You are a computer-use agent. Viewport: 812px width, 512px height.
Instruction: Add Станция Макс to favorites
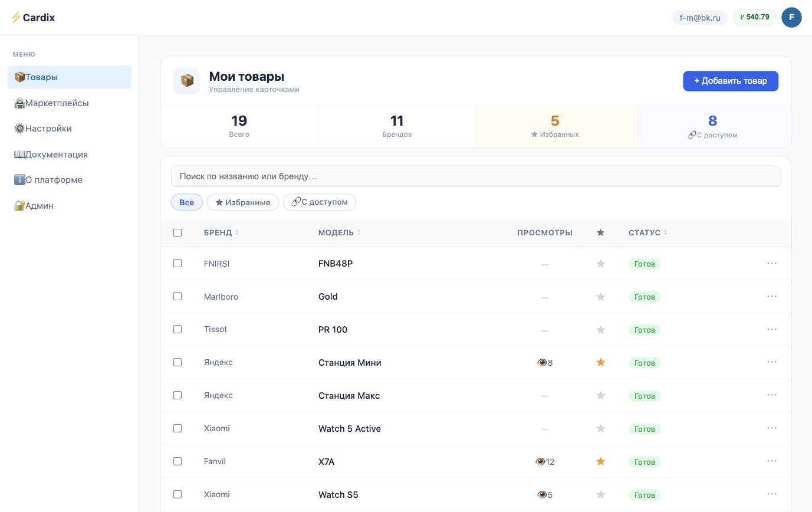[x=600, y=395]
